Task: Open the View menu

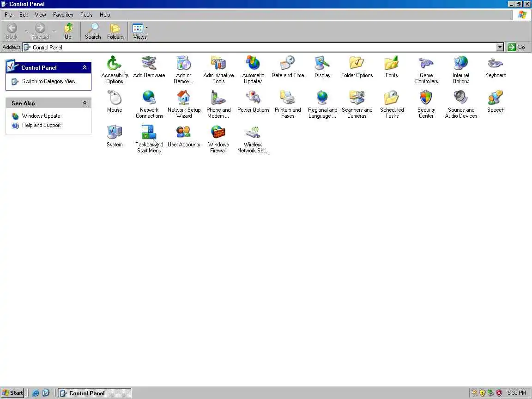Action: (x=40, y=15)
